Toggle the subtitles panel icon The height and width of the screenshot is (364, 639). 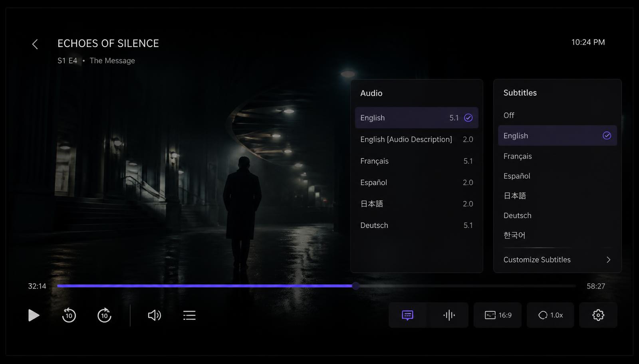pyautogui.click(x=407, y=315)
